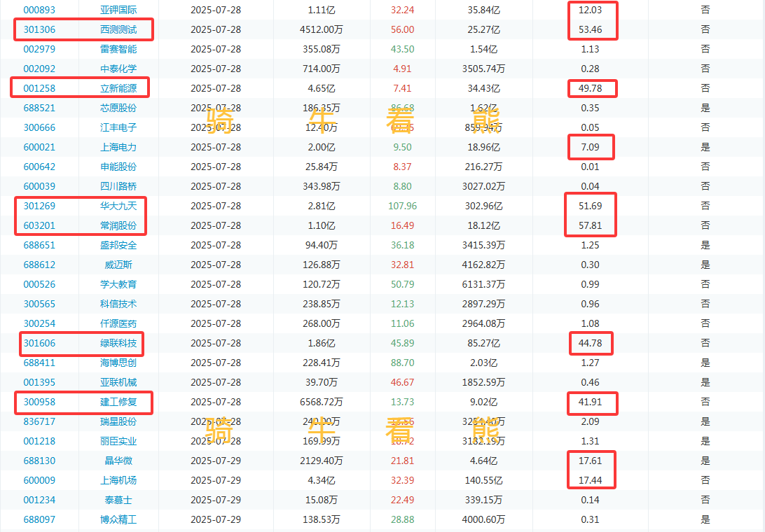The height and width of the screenshot is (532, 765).
Task: Select the 140.55亿 value for 上海机场
Action: [x=483, y=480]
